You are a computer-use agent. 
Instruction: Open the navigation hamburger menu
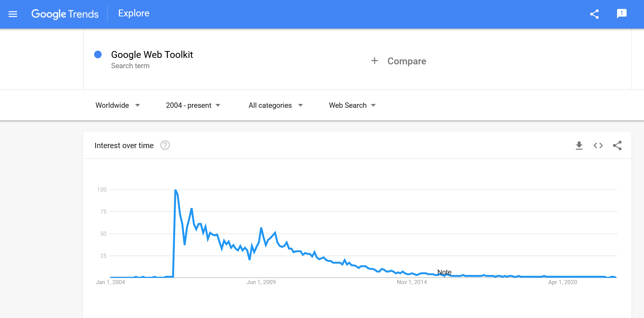(13, 14)
